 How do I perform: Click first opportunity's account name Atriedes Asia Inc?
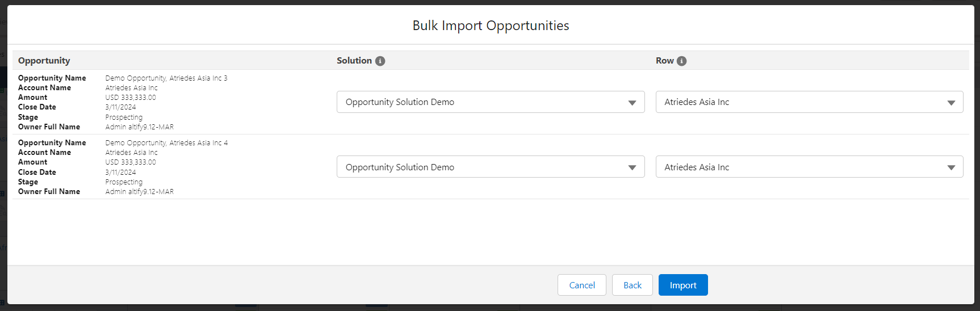click(131, 88)
